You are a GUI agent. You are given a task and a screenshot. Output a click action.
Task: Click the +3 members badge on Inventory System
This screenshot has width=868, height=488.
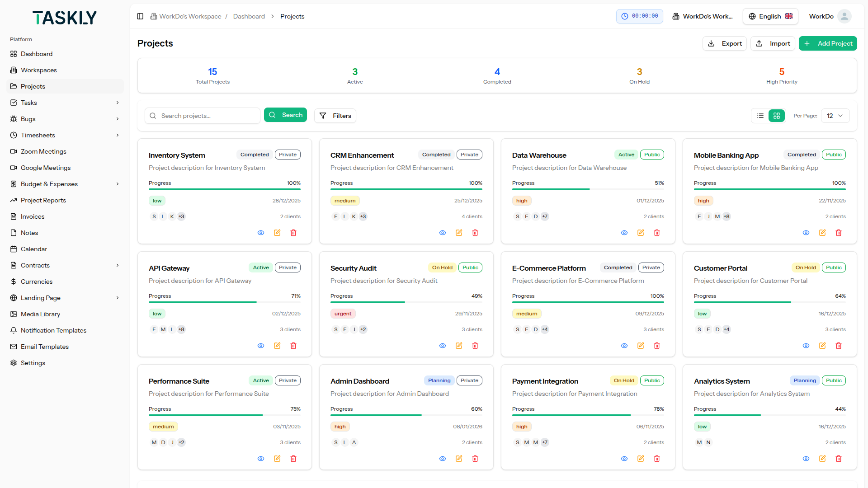click(x=181, y=216)
